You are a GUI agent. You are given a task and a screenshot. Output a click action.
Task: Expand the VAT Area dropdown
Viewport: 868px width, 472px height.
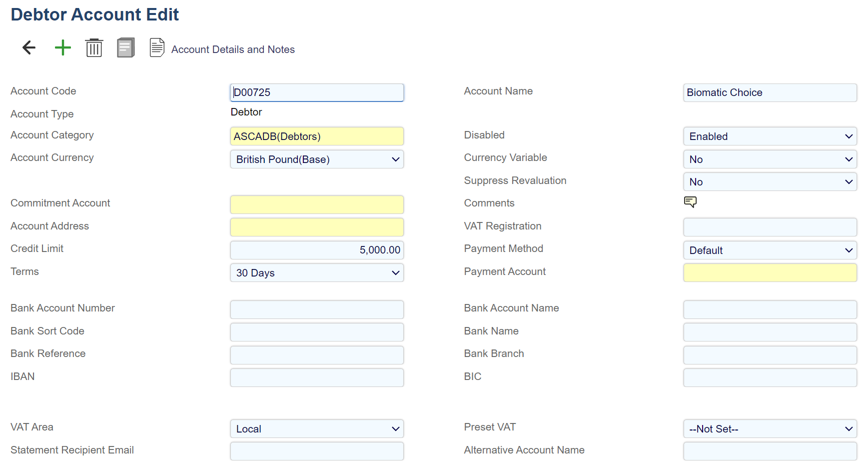tap(317, 429)
